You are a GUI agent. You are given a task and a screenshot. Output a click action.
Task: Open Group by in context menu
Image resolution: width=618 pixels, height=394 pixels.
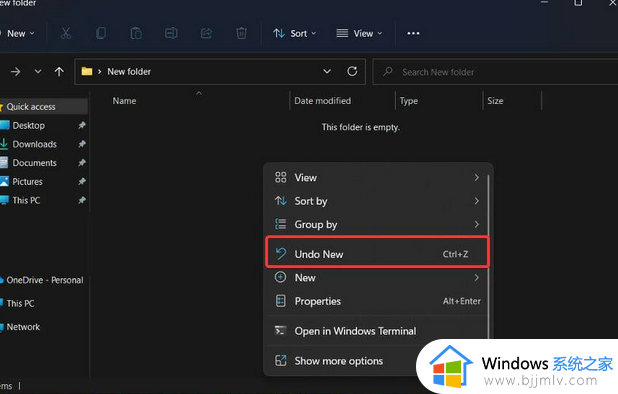point(377,224)
